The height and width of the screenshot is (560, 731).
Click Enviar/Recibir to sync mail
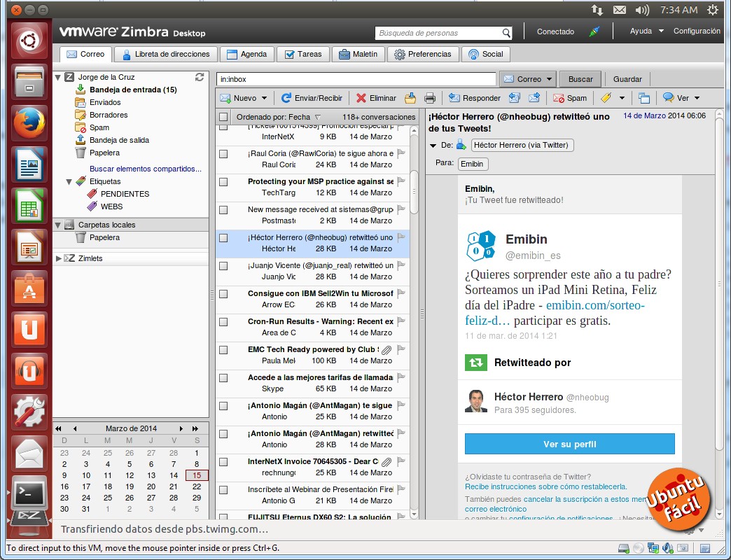point(312,98)
